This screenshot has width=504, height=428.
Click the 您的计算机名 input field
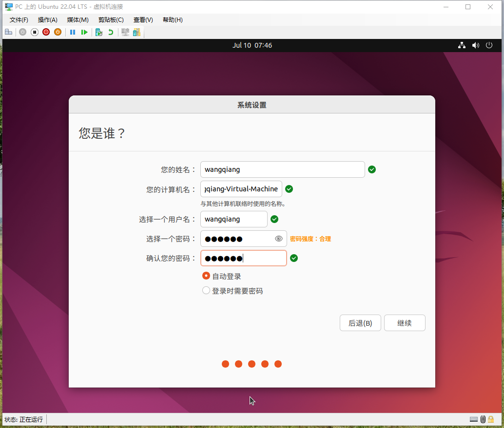point(241,189)
